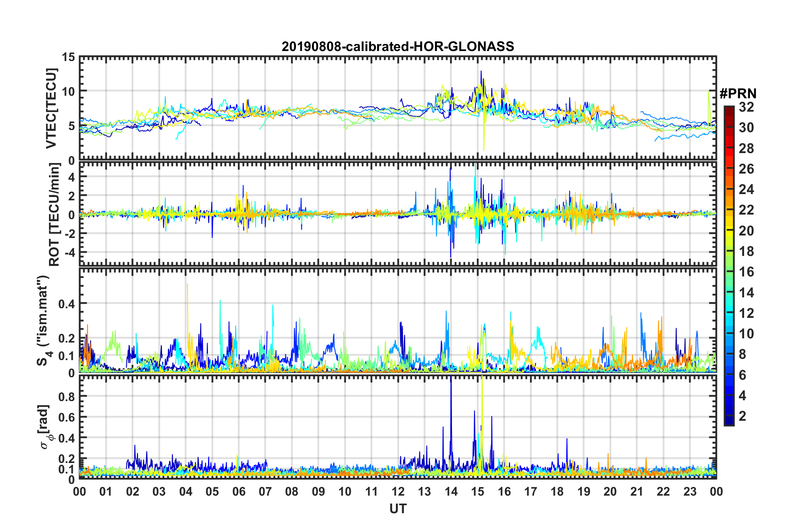The height and width of the screenshot is (532, 796).
Task: Click UT axis hour label 10
Action: [x=345, y=491]
